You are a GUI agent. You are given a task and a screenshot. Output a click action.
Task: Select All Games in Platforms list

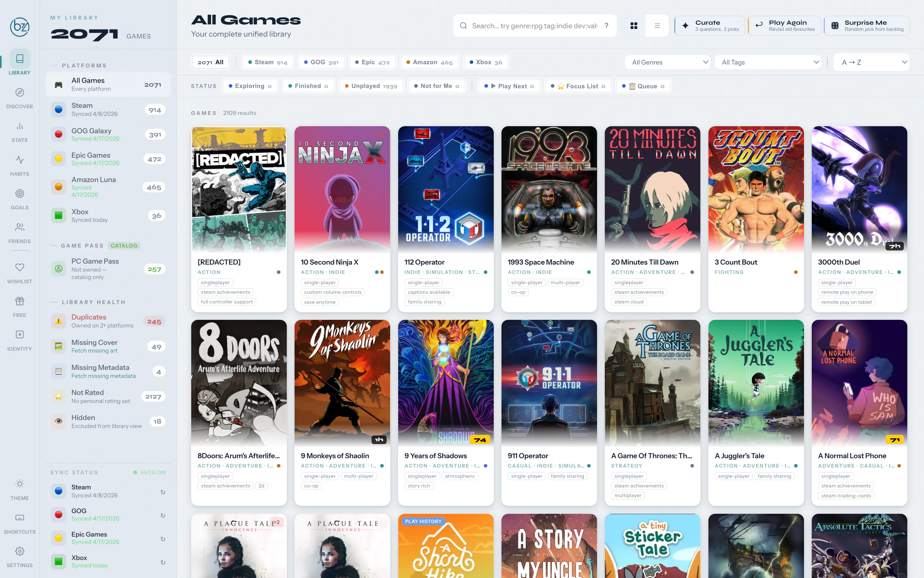pos(108,84)
